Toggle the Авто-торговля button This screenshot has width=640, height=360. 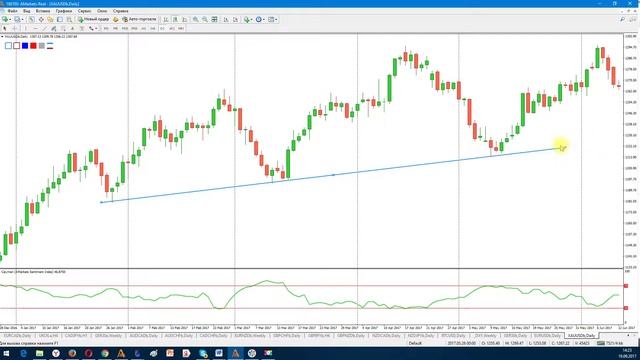140,19
